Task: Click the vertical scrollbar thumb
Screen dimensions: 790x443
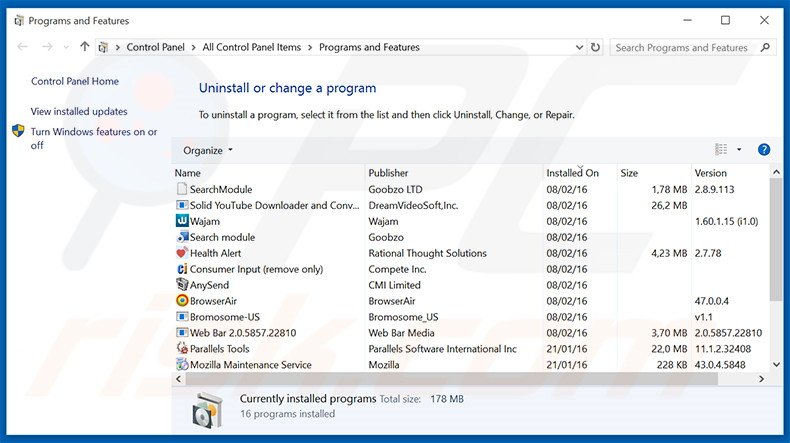Action: coord(776,239)
